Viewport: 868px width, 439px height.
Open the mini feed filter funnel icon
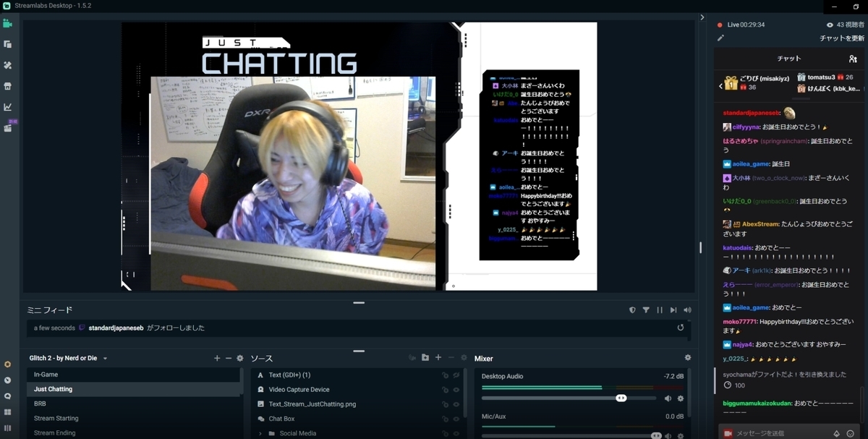(646, 310)
